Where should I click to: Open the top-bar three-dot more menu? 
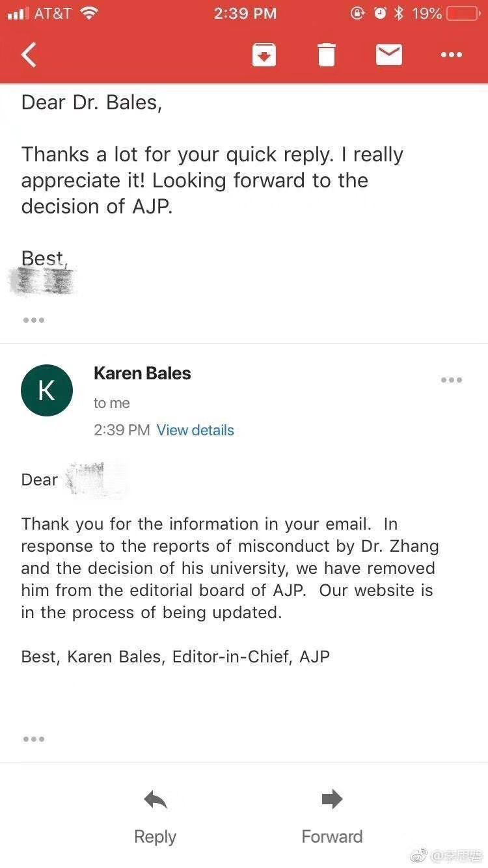[x=452, y=55]
